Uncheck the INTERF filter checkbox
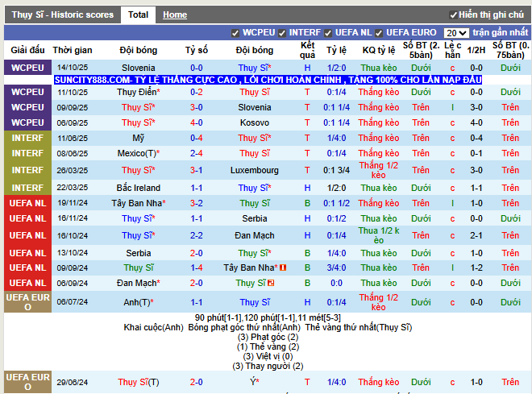The width and height of the screenshot is (532, 394). (x=281, y=33)
